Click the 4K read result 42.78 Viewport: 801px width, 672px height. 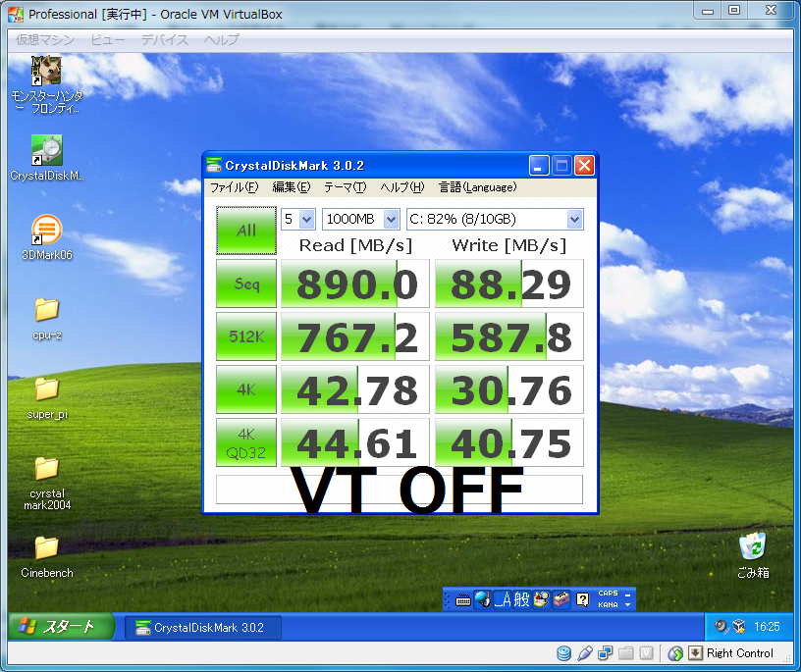355,389
